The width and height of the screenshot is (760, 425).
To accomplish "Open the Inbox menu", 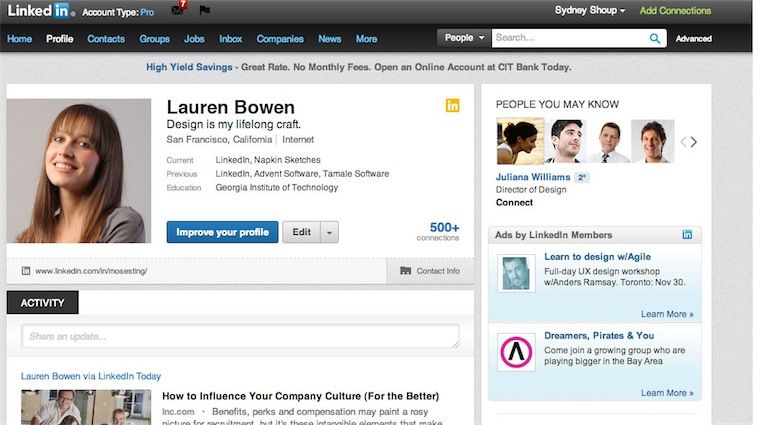I will 230,39.
